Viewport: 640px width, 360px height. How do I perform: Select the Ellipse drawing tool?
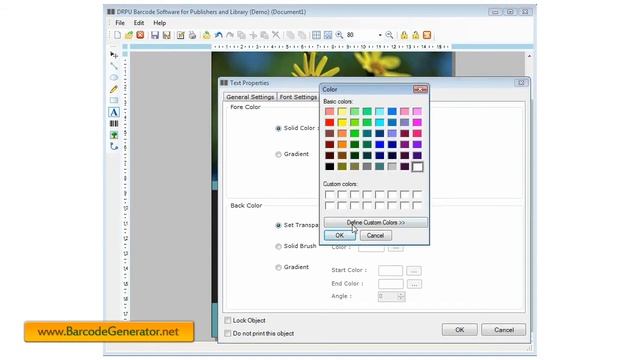(x=114, y=78)
